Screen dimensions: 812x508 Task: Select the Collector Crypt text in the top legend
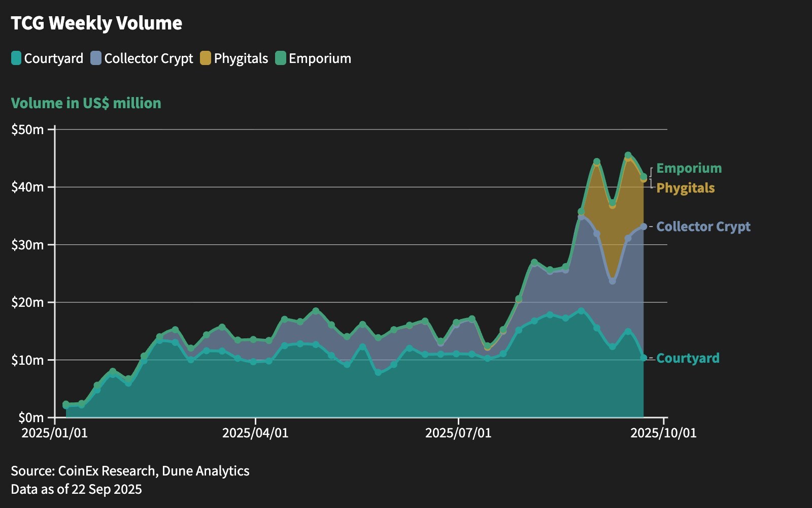tap(148, 58)
